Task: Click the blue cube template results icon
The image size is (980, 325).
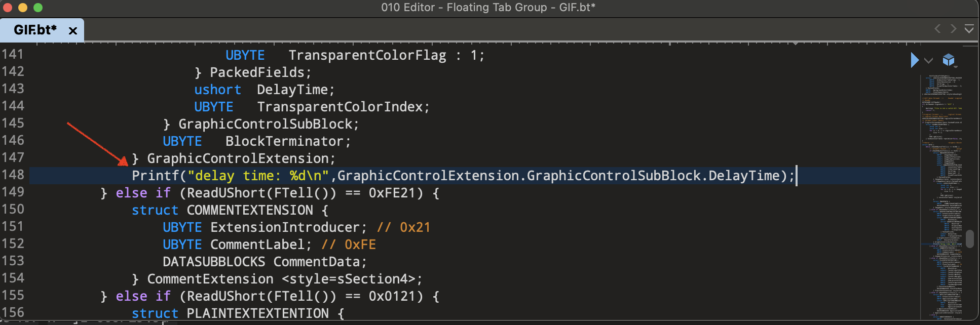Action: point(949,60)
